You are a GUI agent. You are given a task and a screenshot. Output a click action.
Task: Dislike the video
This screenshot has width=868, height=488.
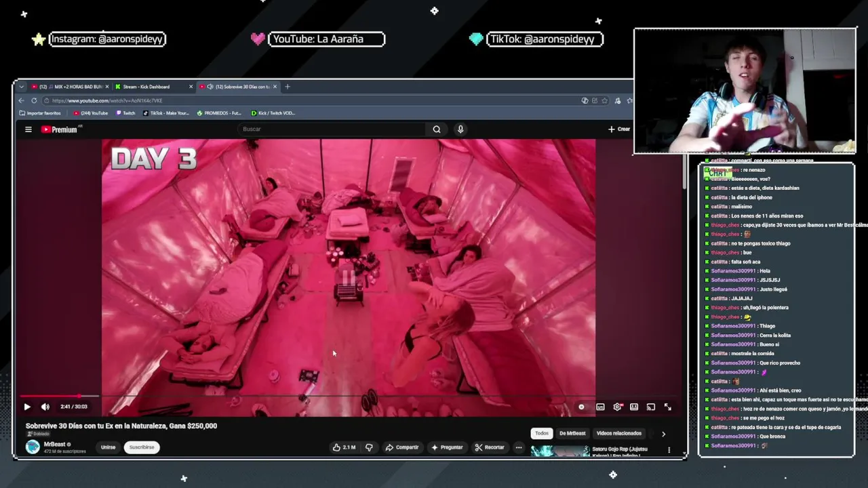point(369,447)
